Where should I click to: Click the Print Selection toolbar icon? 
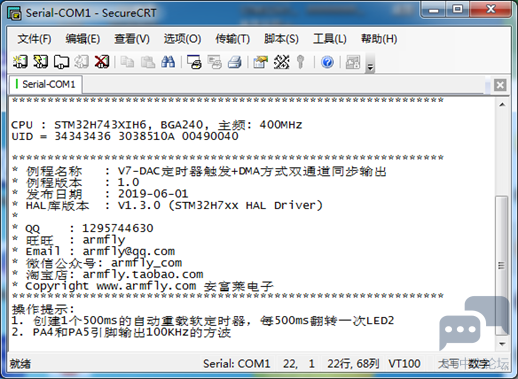coord(214,62)
